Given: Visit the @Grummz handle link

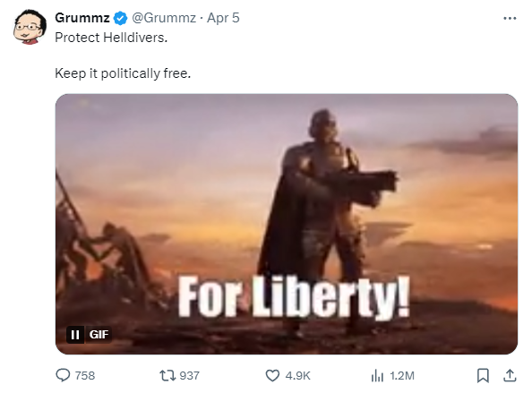Looking at the screenshot, I should click(x=164, y=18).
